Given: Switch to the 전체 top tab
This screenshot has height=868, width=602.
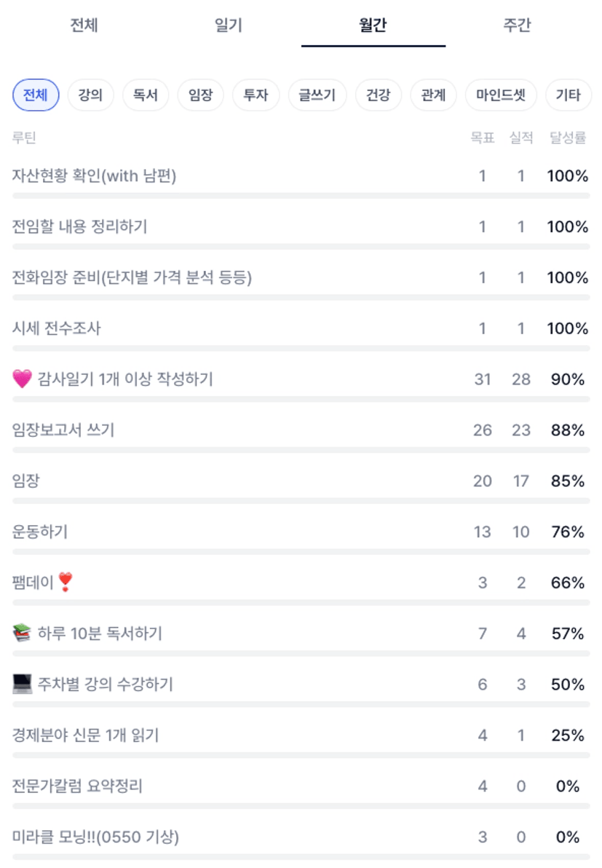Looking at the screenshot, I should 84,25.
